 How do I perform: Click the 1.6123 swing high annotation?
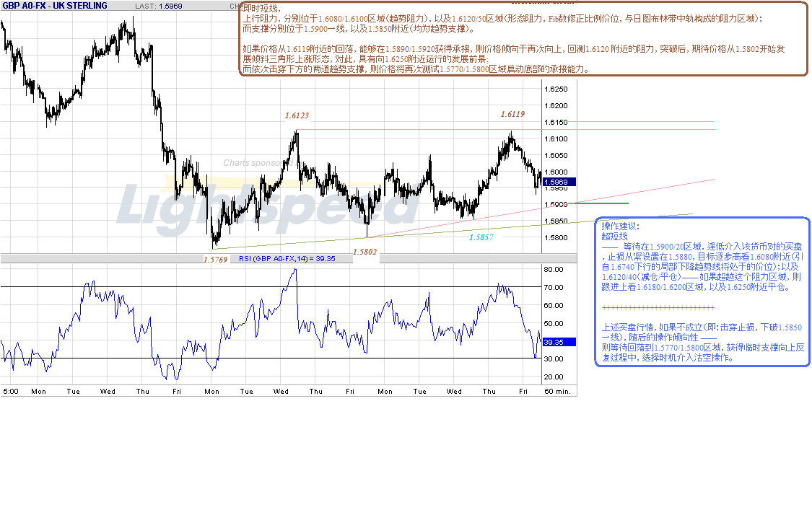point(297,115)
